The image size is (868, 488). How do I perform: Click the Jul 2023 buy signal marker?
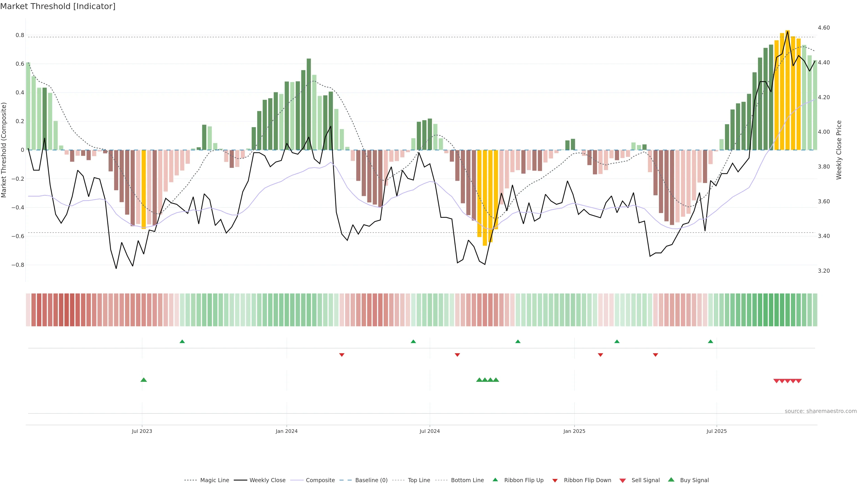pyautogui.click(x=144, y=380)
